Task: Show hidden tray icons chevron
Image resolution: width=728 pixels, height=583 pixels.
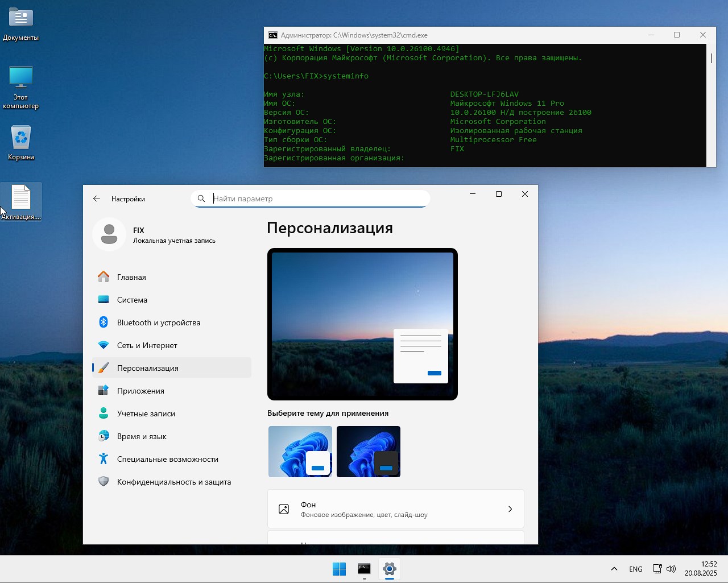Action: pyautogui.click(x=614, y=569)
